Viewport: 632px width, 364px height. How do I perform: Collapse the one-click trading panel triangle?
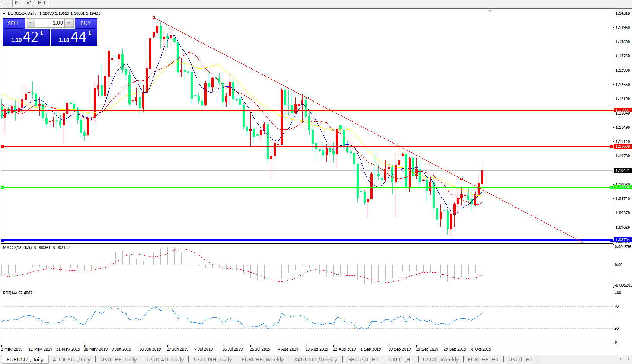4,13
